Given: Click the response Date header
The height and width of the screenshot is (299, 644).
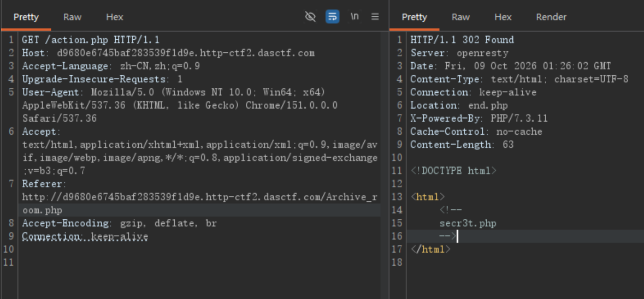Looking at the screenshot, I should coord(511,66).
